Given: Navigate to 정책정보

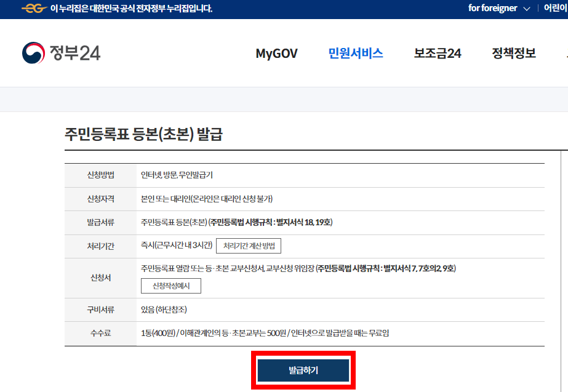Looking at the screenshot, I should [x=514, y=54].
